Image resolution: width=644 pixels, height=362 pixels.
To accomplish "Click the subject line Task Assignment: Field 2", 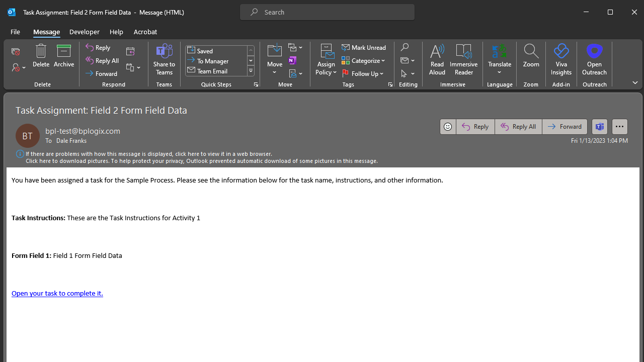I will point(101,110).
